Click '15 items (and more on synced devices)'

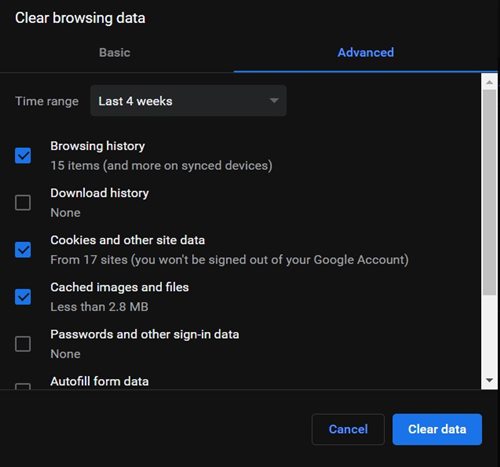161,166
